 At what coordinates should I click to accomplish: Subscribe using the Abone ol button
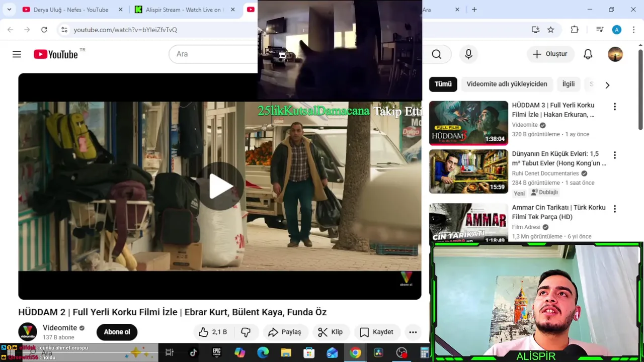point(117,332)
